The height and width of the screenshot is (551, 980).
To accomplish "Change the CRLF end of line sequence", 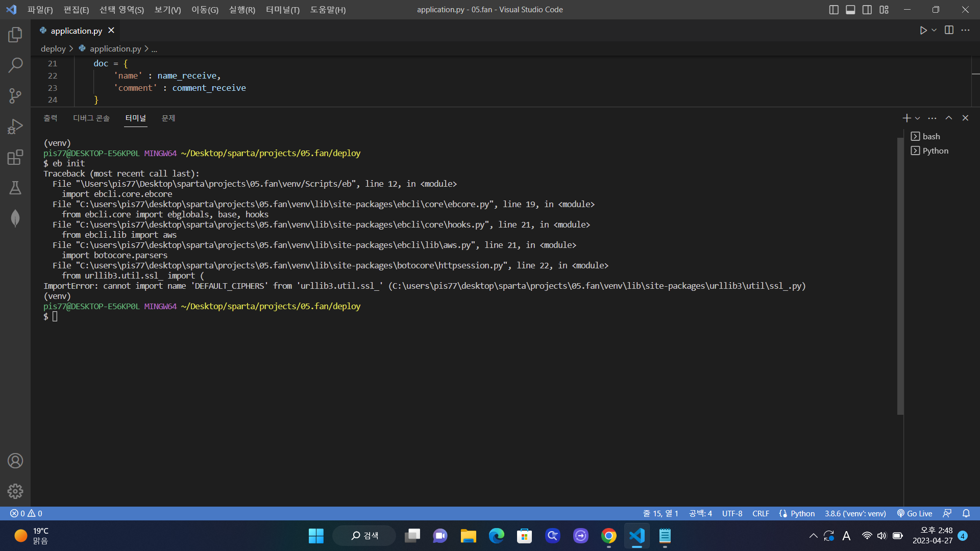I will click(761, 514).
